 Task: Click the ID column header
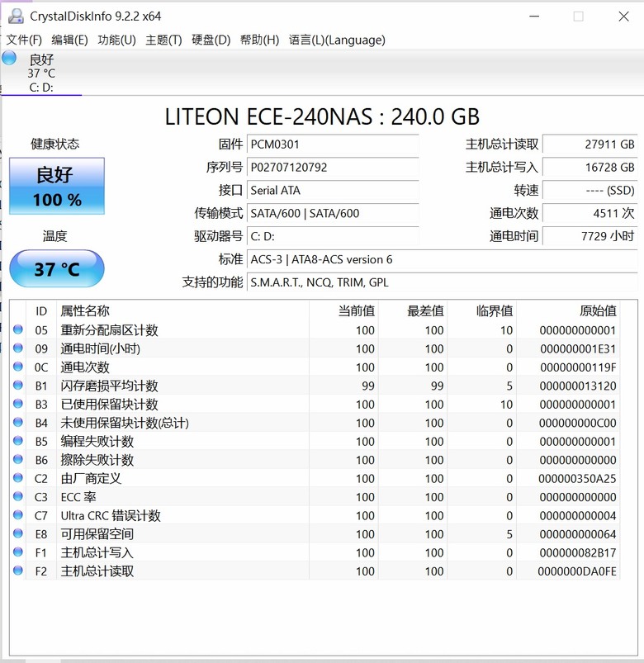coord(41,310)
